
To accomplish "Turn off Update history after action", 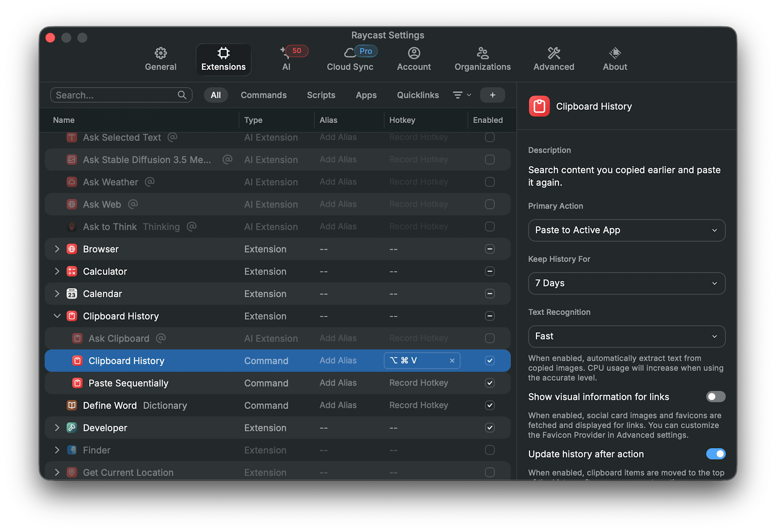I will point(715,454).
